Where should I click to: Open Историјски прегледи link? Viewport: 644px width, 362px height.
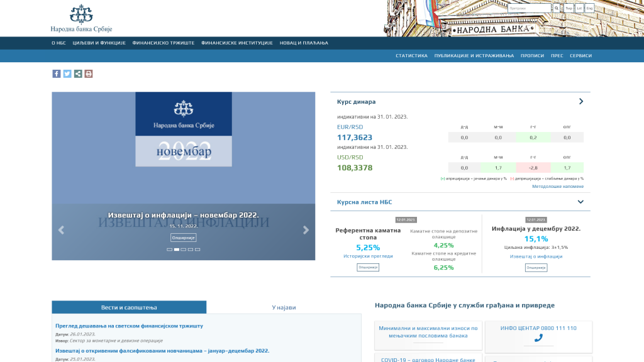click(368, 256)
